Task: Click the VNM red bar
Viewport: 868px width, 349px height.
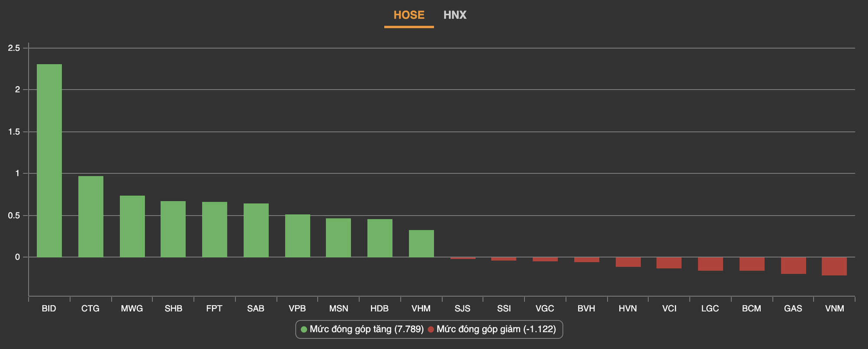Action: coord(834,266)
